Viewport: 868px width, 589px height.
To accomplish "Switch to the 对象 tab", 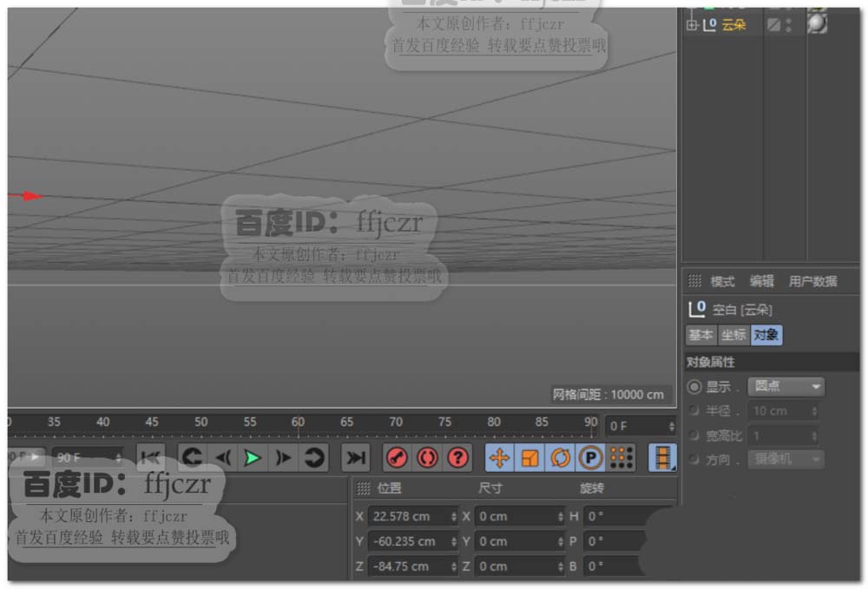I will click(766, 335).
